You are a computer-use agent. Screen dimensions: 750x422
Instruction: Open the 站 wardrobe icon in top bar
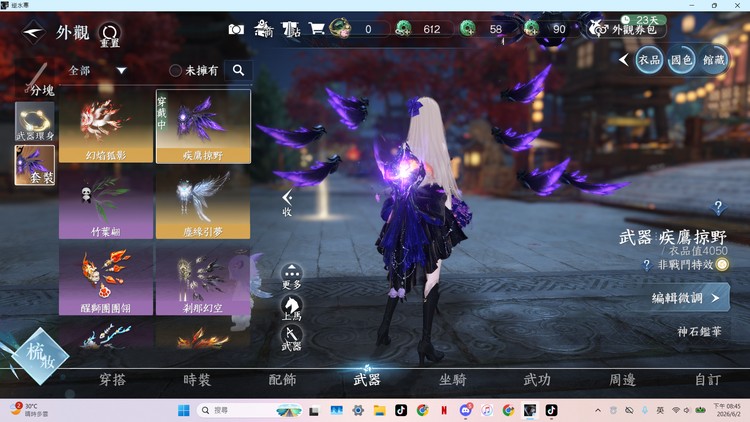pos(291,29)
